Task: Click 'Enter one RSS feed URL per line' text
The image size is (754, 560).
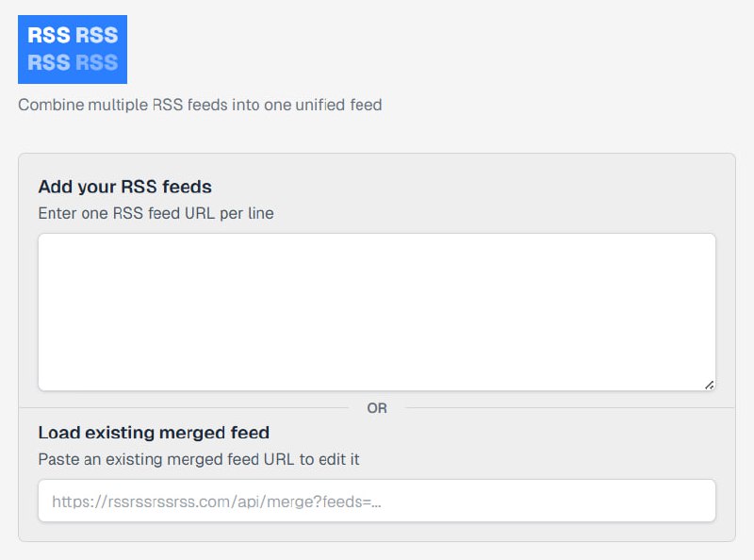Action: coord(156,213)
